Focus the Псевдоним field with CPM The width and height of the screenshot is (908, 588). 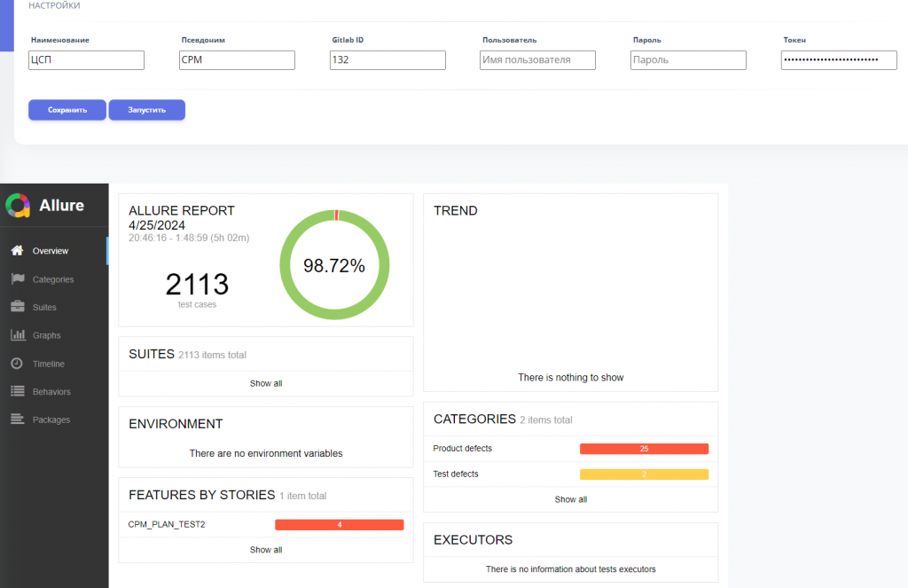237,60
